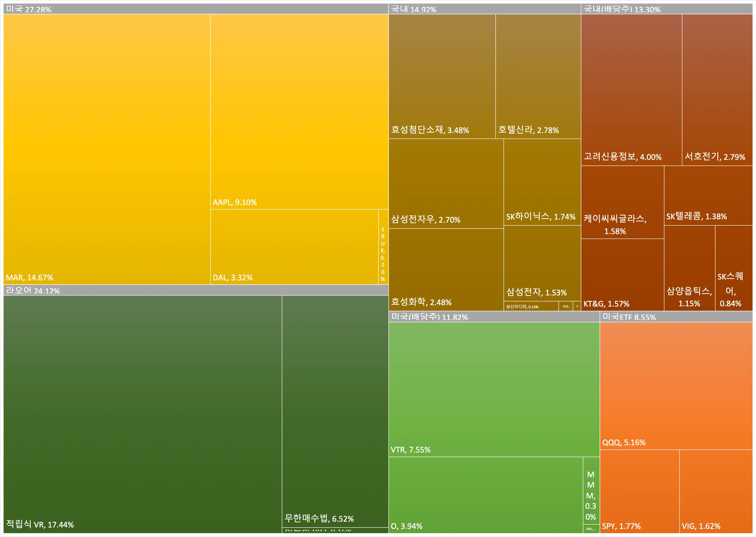Click the MAR, 14.67% treemap block
This screenshot has width=756, height=537.
click(107, 149)
